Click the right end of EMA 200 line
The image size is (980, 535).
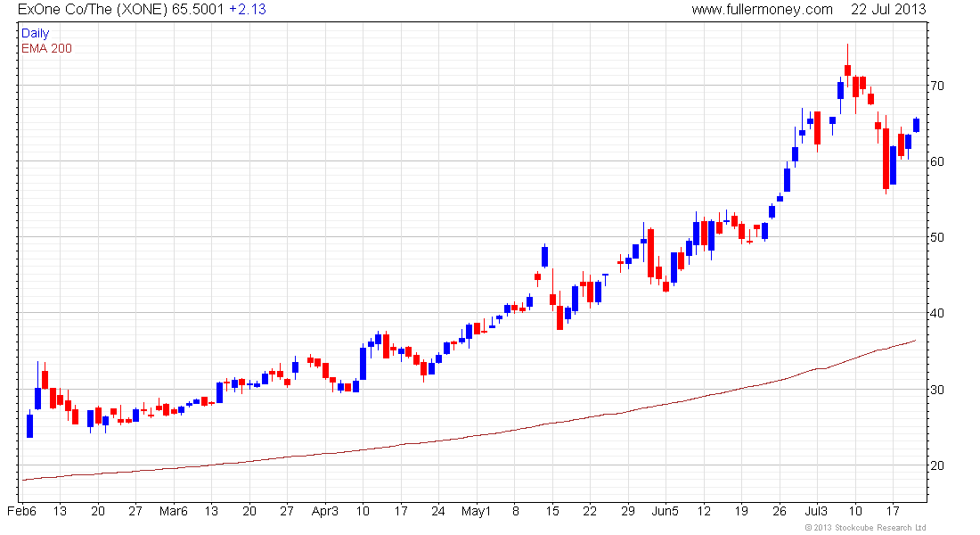[x=916, y=341]
